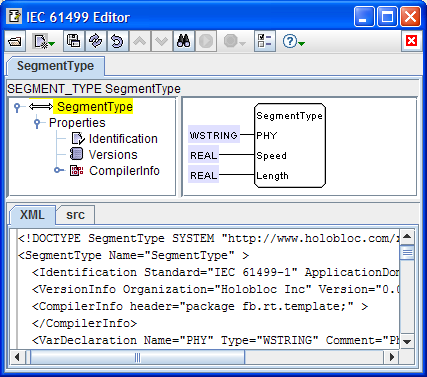
Task: Select the highlighted SegmentType tree item
Action: point(95,107)
